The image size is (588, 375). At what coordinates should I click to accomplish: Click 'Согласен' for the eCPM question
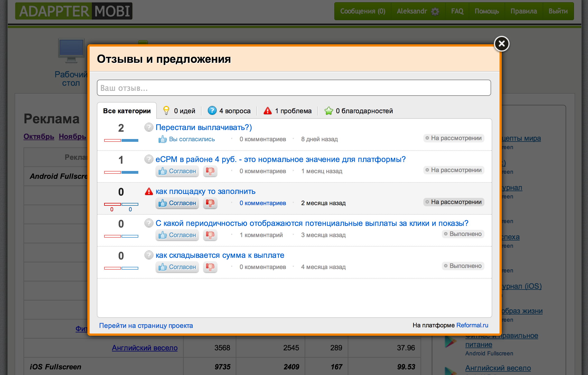177,171
